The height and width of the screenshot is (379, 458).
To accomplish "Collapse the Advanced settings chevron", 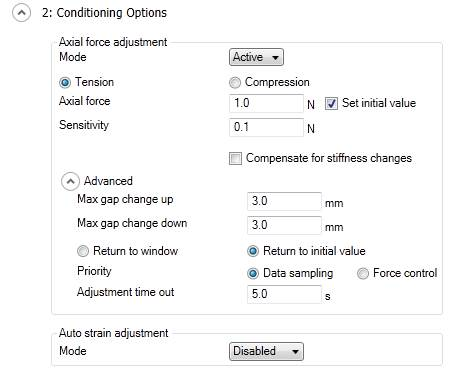I will coord(70,181).
